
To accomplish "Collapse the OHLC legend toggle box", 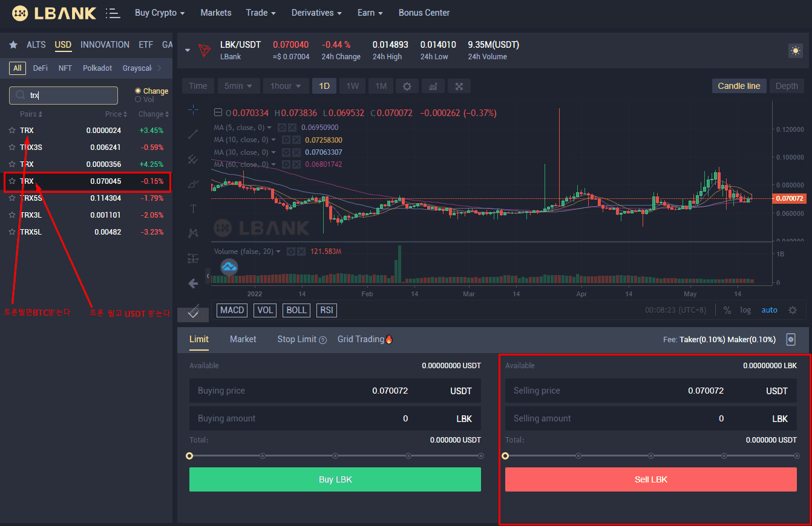I will click(x=218, y=113).
